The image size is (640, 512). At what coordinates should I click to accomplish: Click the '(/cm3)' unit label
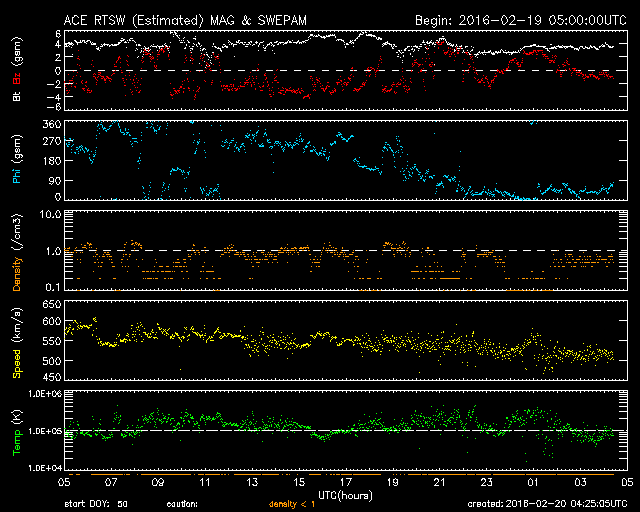point(17,232)
